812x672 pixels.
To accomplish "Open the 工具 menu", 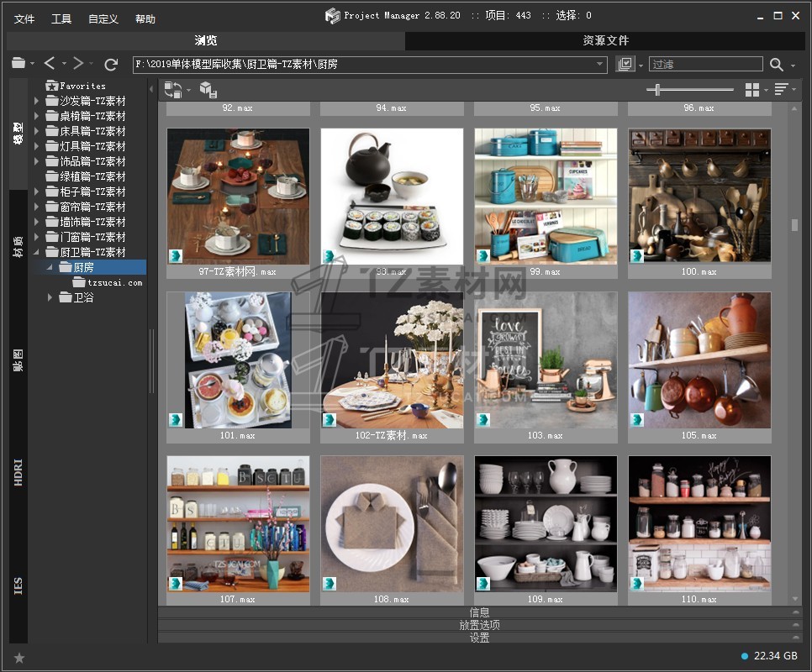I will [61, 18].
